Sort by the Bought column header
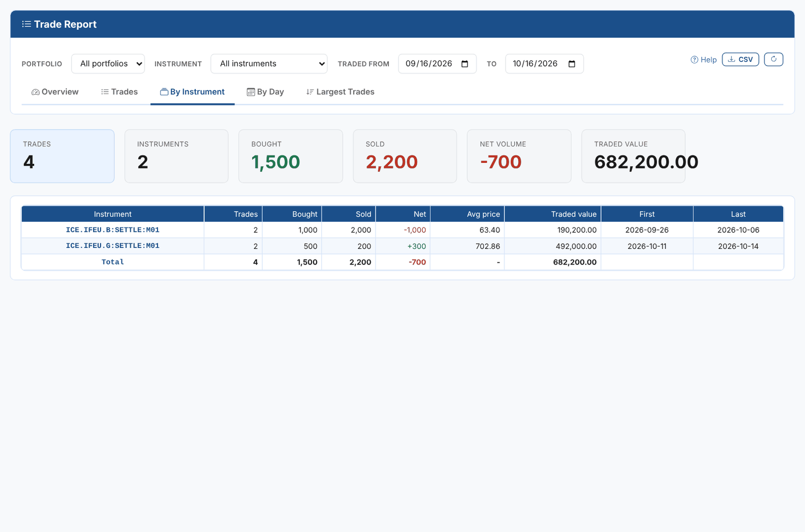 coord(292,214)
